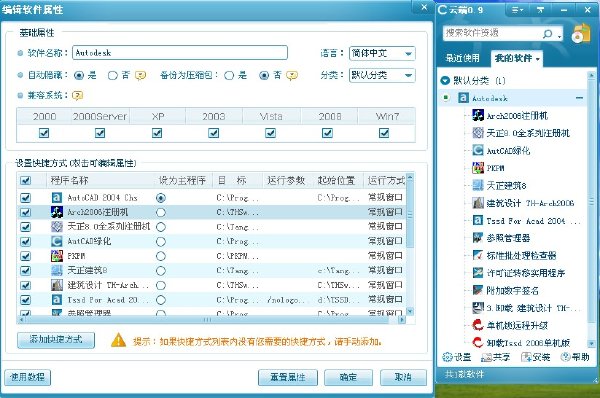Click the 运行参数 column header
This screenshot has height=398, width=600.
coord(286,180)
